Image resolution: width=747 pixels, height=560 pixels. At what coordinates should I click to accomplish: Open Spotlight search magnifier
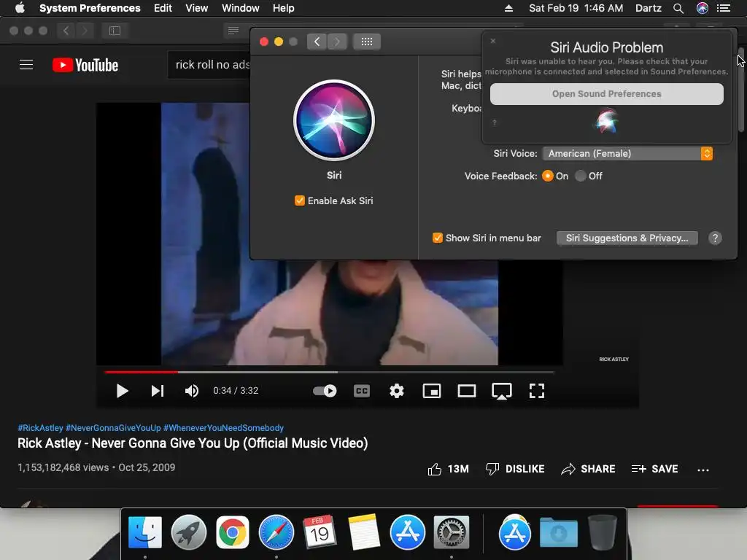678,8
